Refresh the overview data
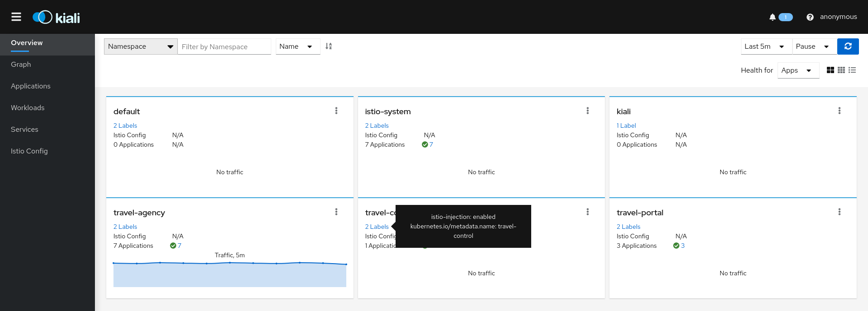868x311 pixels. pos(848,46)
